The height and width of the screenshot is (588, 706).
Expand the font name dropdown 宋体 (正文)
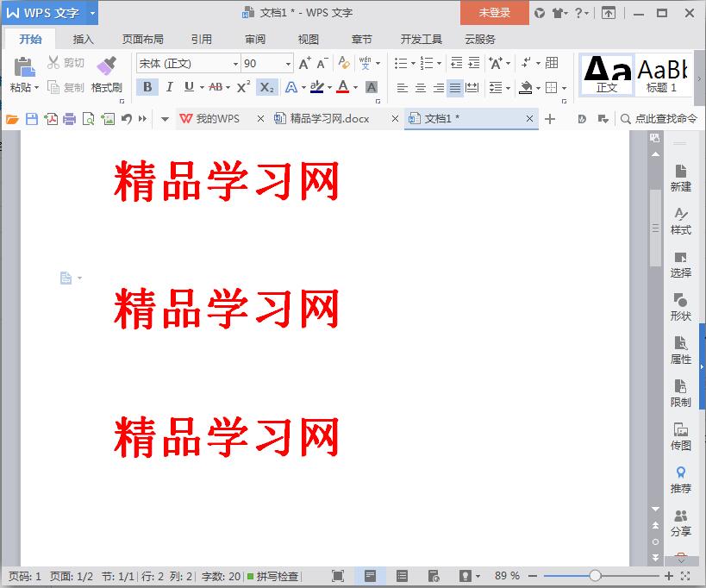[235, 64]
